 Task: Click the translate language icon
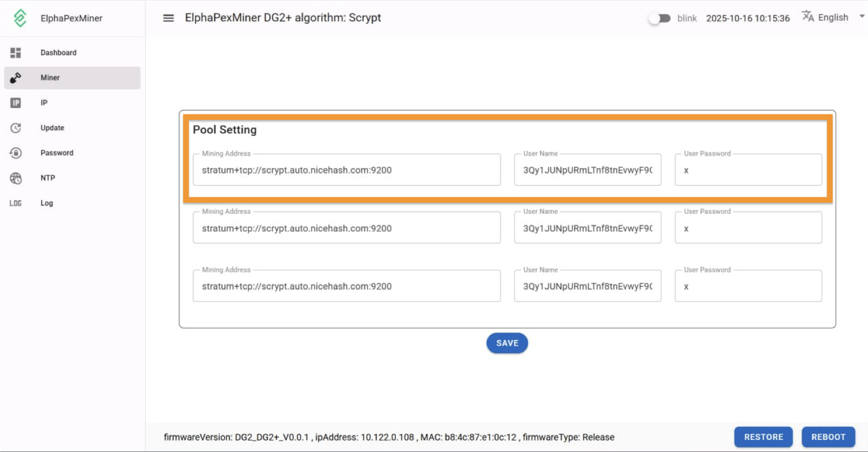pyautogui.click(x=807, y=17)
